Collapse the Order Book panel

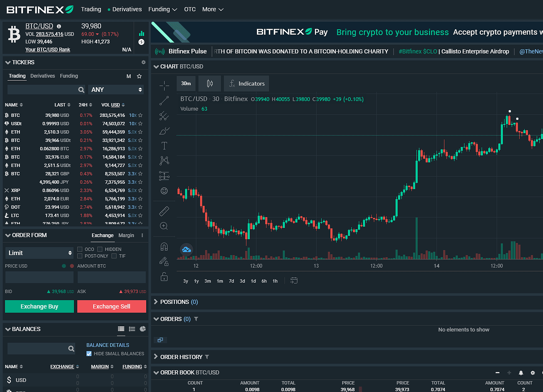(x=156, y=372)
